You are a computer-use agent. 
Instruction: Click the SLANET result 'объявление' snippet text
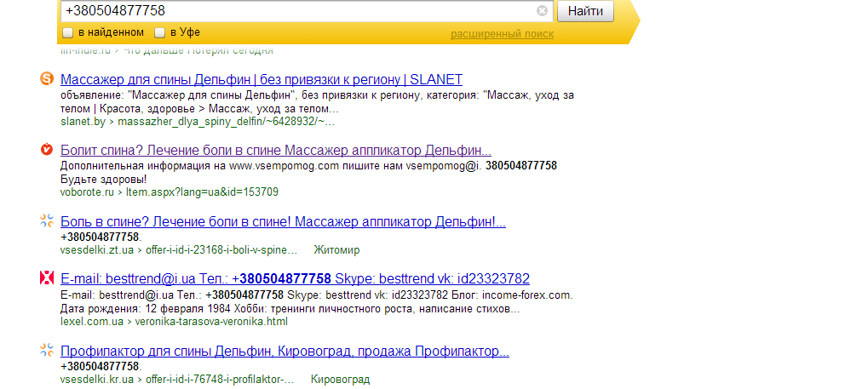[x=317, y=102]
